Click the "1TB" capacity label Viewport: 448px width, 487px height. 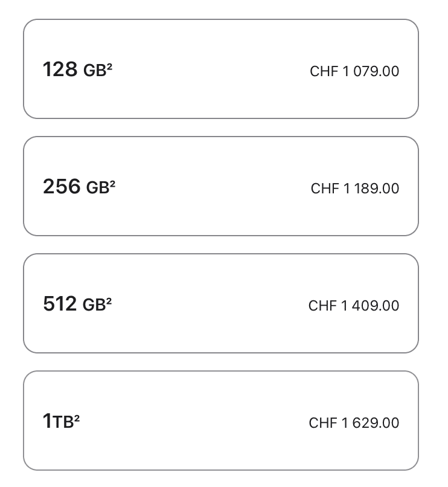[58, 421]
